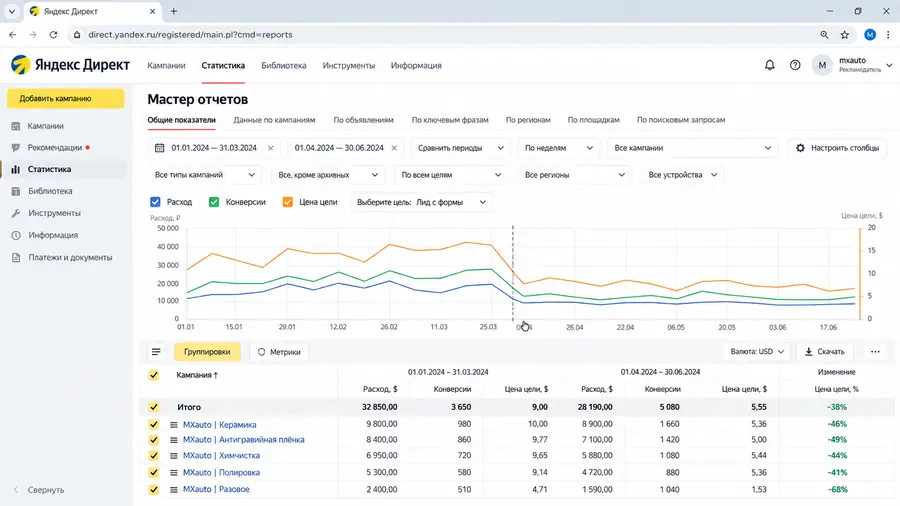900x506 pixels.
Task: Open the Библиотека top menu
Action: (284, 65)
